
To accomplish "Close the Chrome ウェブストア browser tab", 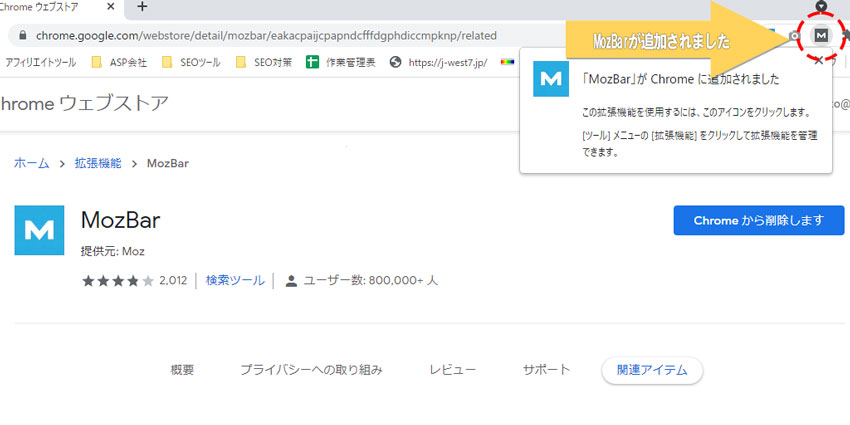I will pos(111,7).
